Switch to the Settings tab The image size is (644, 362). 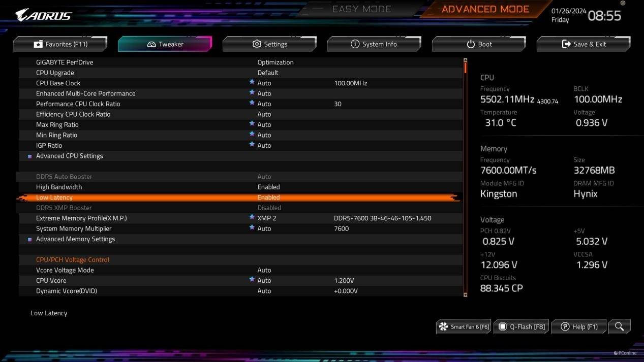[269, 44]
